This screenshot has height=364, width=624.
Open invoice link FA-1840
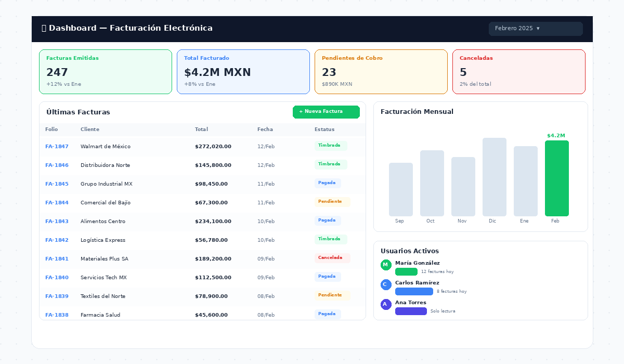(x=57, y=278)
